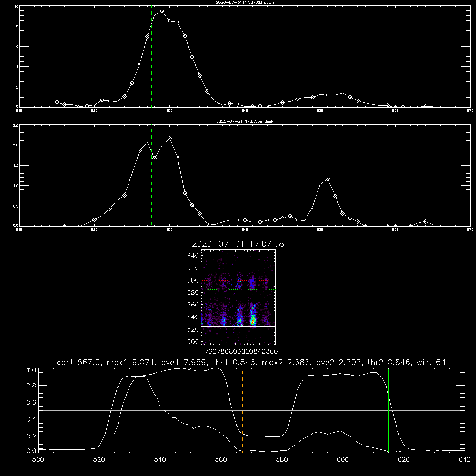Click the x-axis label 540 of bottom plot
The image size is (476, 476).
click(x=160, y=460)
